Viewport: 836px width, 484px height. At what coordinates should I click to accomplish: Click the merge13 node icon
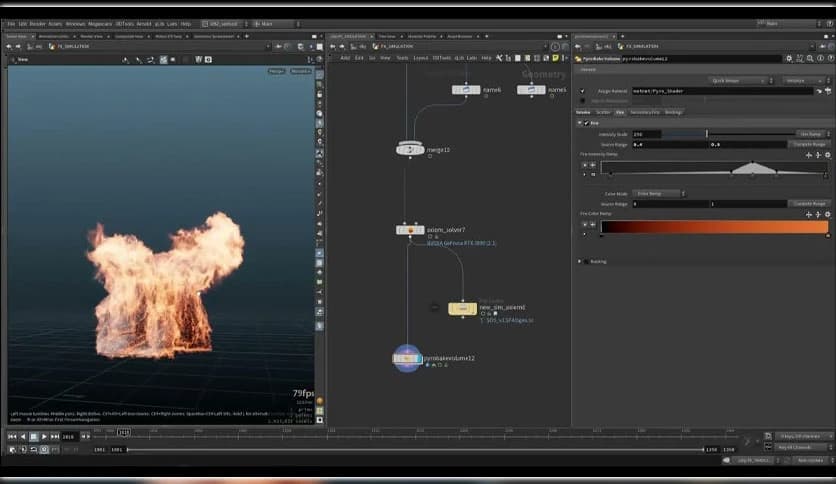(410, 149)
